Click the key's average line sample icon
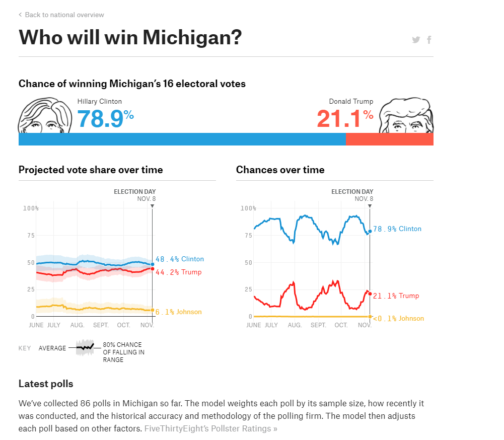 [85, 347]
